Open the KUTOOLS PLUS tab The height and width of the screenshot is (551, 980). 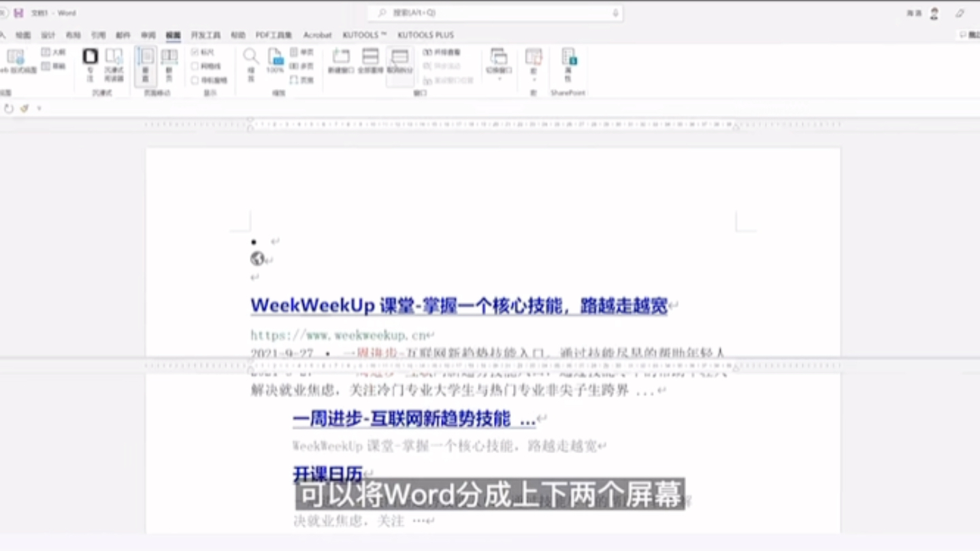coord(425,35)
